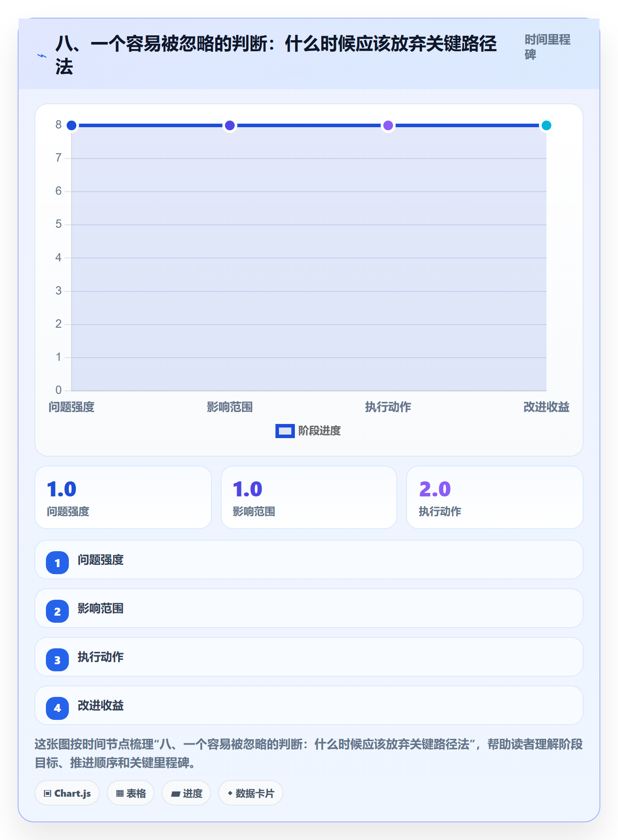Click the 问题强度 x-axis label
This screenshot has width=618, height=840.
point(72,407)
